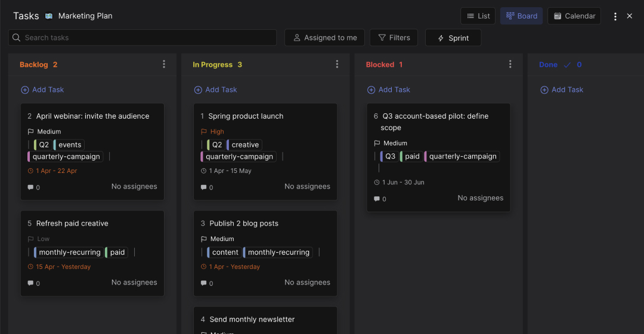644x334 pixels.
Task: Toggle the Assigned to me filter
Action: (324, 38)
